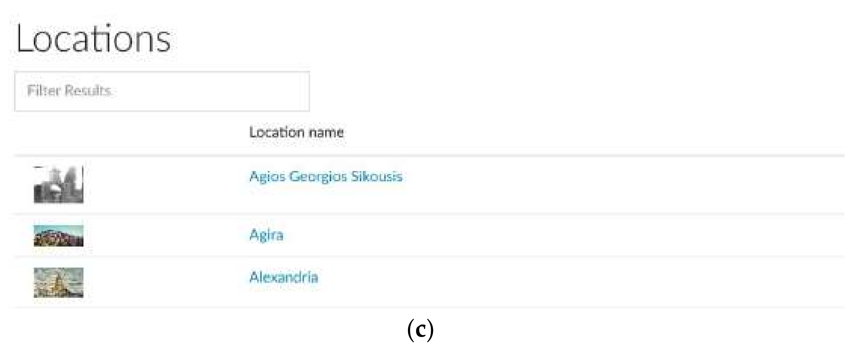Open the Alexandria location link
This screenshot has height=352, width=868.
pos(284,277)
